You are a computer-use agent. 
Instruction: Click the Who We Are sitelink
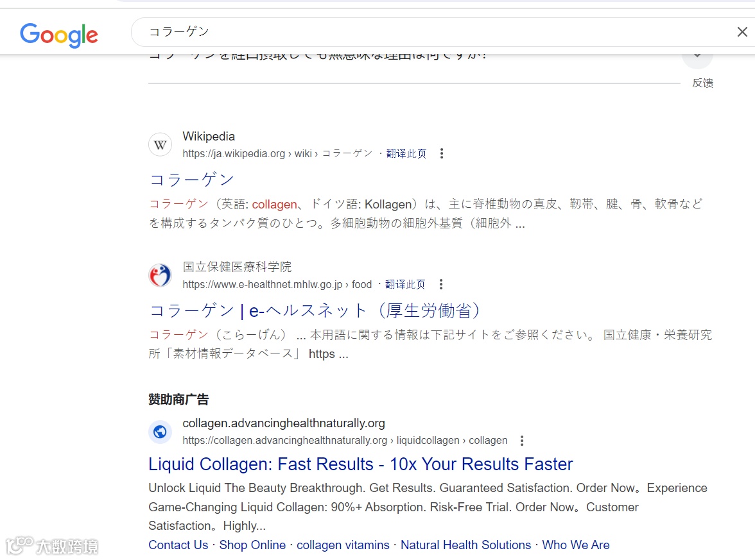(576, 545)
